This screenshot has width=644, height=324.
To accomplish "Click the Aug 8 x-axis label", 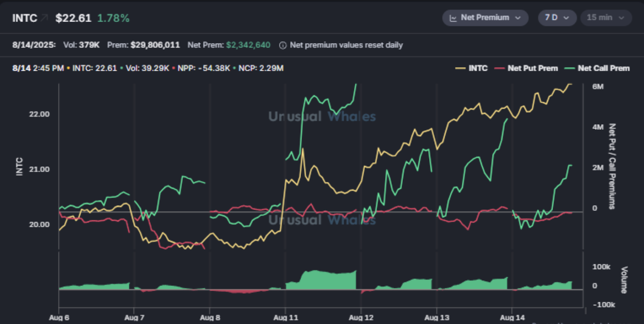I will point(210,318).
